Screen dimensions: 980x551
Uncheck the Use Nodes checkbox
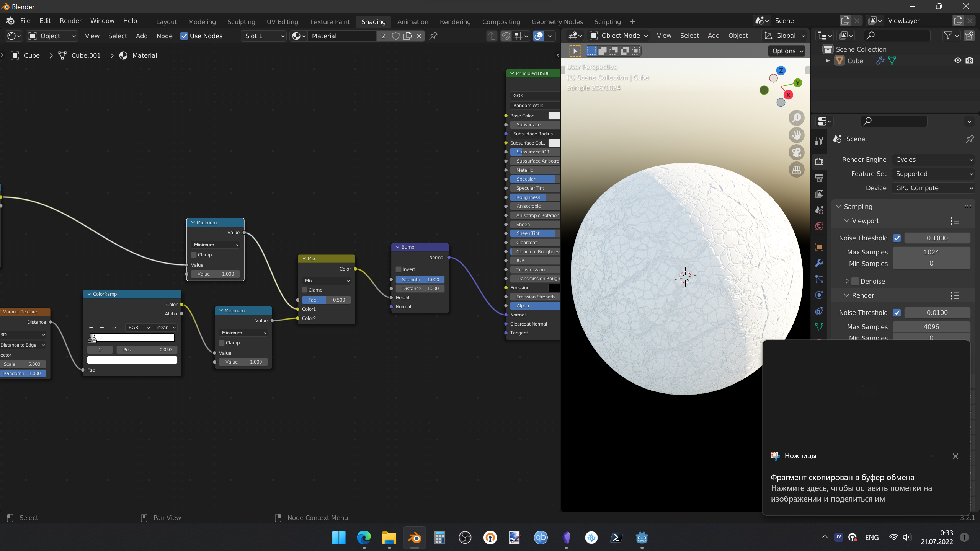point(184,36)
